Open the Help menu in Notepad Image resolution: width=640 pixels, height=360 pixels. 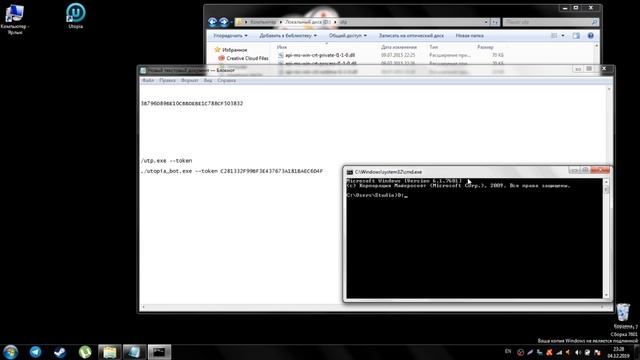pyautogui.click(x=227, y=81)
